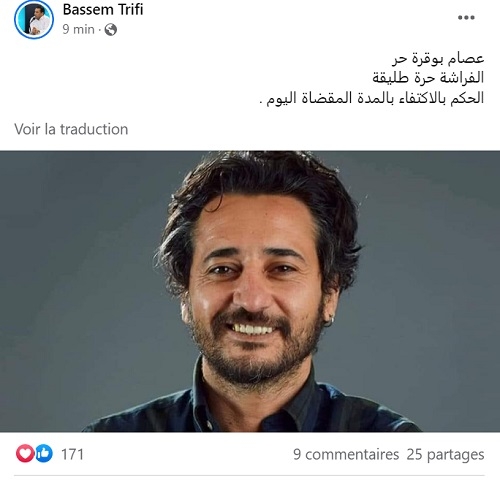Image resolution: width=500 pixels, height=480 pixels.
Task: Click the blue thumbs-up reaction icon
Action: pyautogui.click(x=44, y=453)
